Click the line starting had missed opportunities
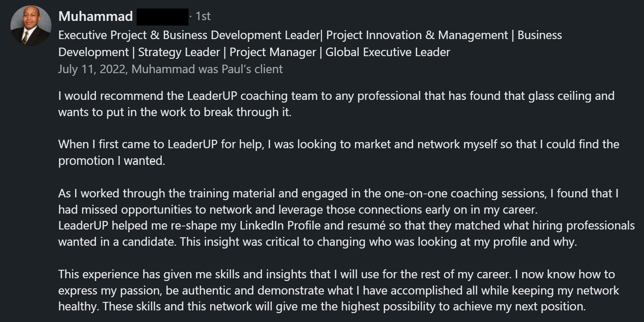Image resolution: width=644 pixels, height=322 pixels. coord(298,210)
